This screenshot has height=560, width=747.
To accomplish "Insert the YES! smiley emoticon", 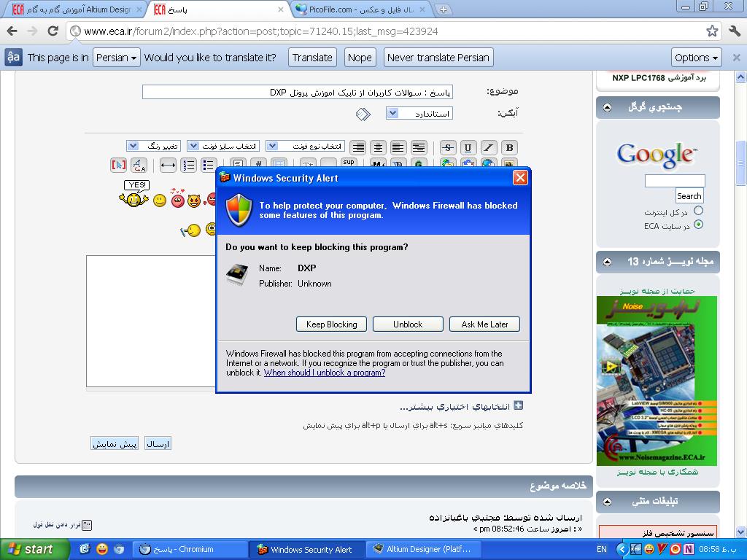I will (x=134, y=194).
